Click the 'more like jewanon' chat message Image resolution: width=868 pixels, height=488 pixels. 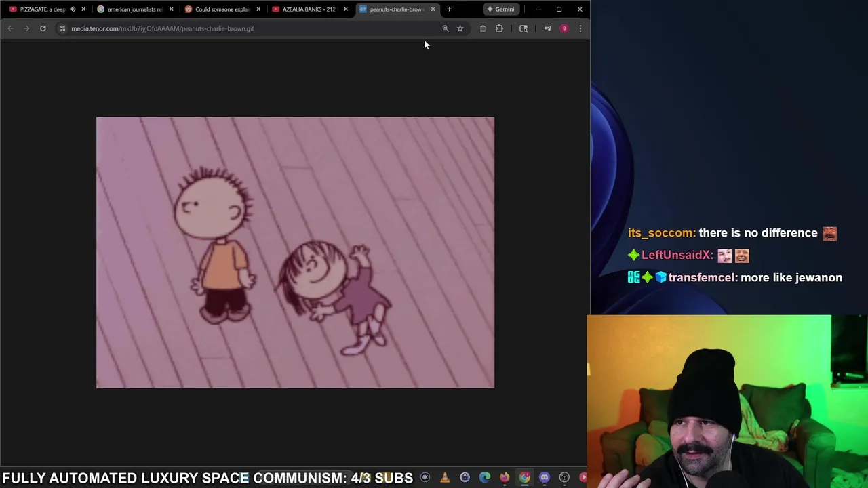(791, 278)
